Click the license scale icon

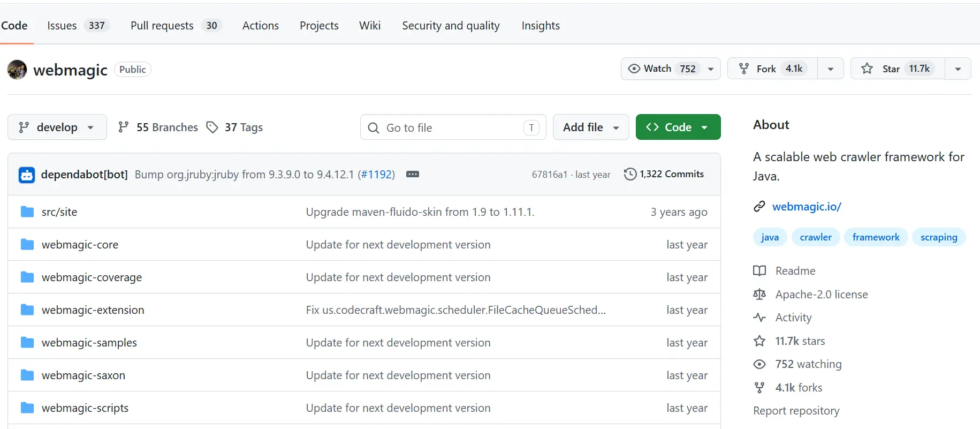click(759, 295)
